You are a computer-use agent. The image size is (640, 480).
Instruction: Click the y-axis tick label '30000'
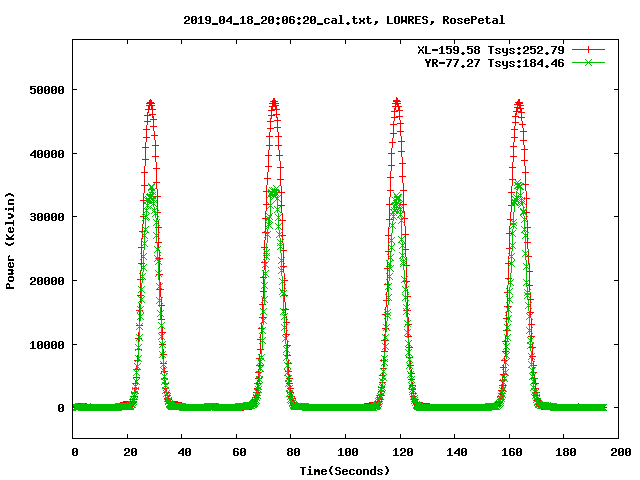pyautogui.click(x=47, y=217)
